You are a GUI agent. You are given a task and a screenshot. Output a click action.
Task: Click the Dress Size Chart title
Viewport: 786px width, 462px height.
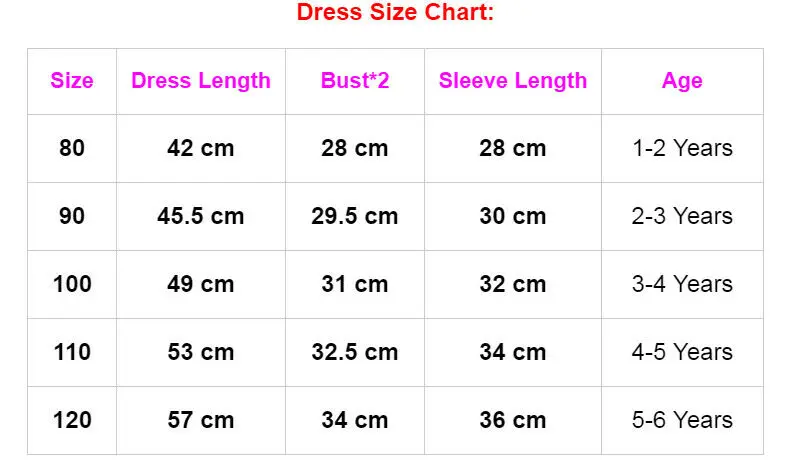click(x=395, y=14)
